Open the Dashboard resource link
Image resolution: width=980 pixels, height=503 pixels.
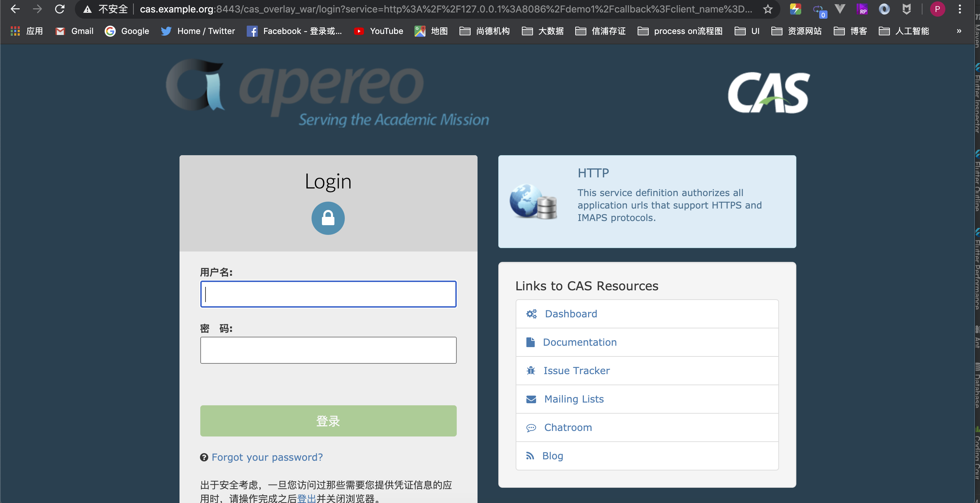[571, 314]
